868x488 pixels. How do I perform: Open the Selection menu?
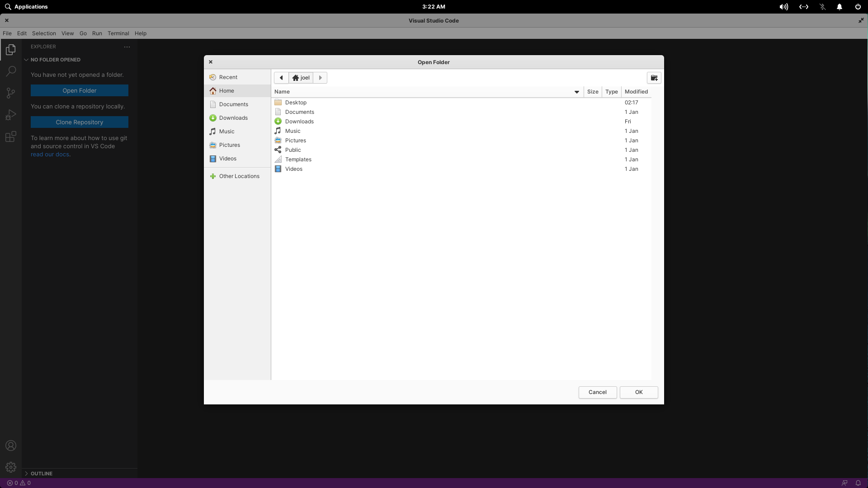click(x=43, y=33)
